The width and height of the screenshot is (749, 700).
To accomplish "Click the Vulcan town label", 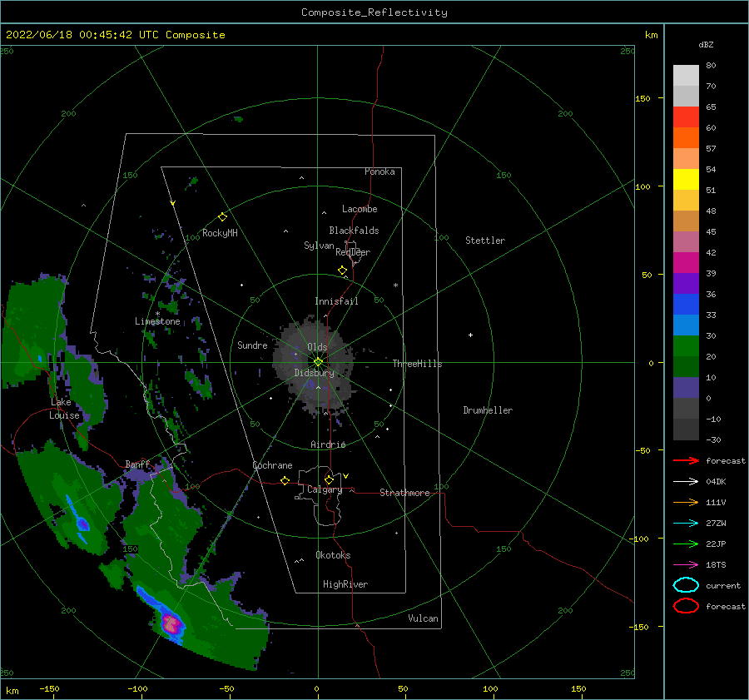I will pyautogui.click(x=423, y=618).
